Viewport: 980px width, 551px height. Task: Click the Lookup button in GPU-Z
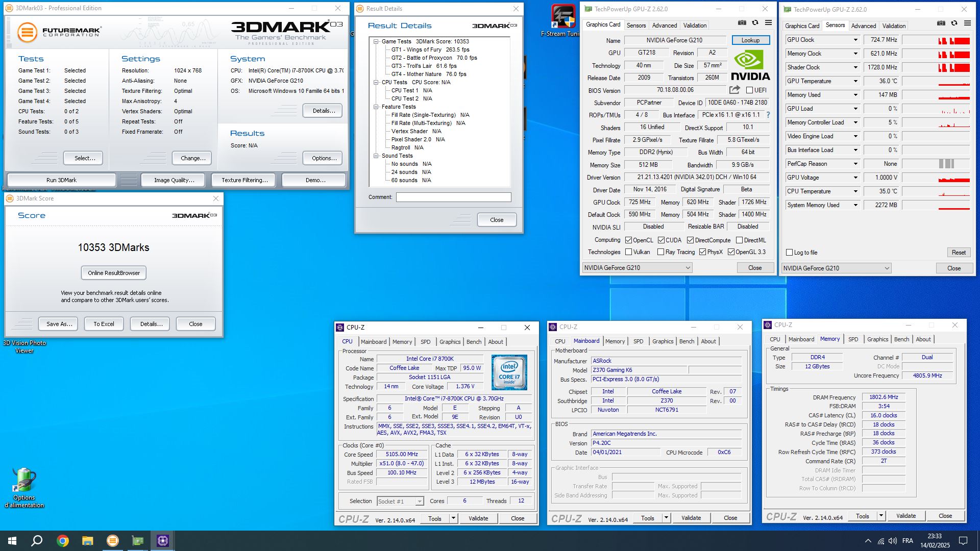pos(750,40)
